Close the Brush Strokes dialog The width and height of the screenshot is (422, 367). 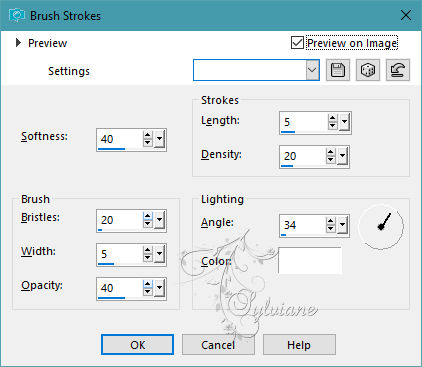coord(406,15)
